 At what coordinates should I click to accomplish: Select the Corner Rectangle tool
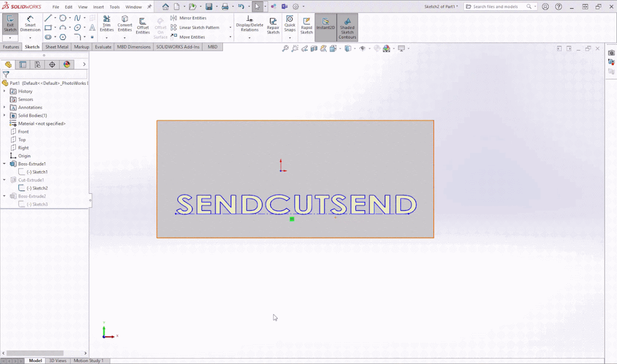tap(48, 28)
